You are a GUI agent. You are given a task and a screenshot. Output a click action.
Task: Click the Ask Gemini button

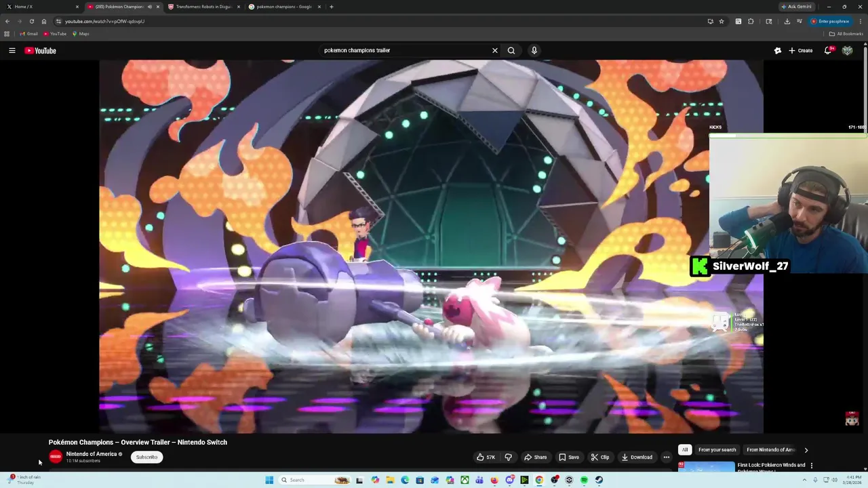(x=796, y=7)
